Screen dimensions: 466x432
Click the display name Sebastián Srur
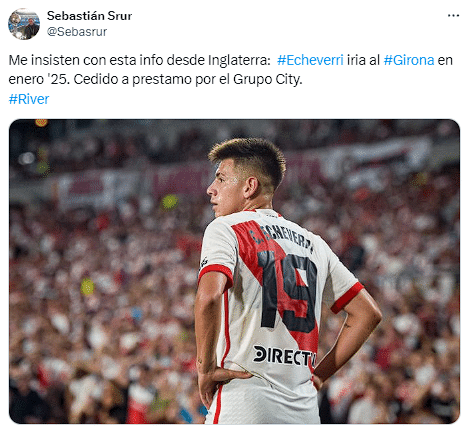click(x=89, y=16)
